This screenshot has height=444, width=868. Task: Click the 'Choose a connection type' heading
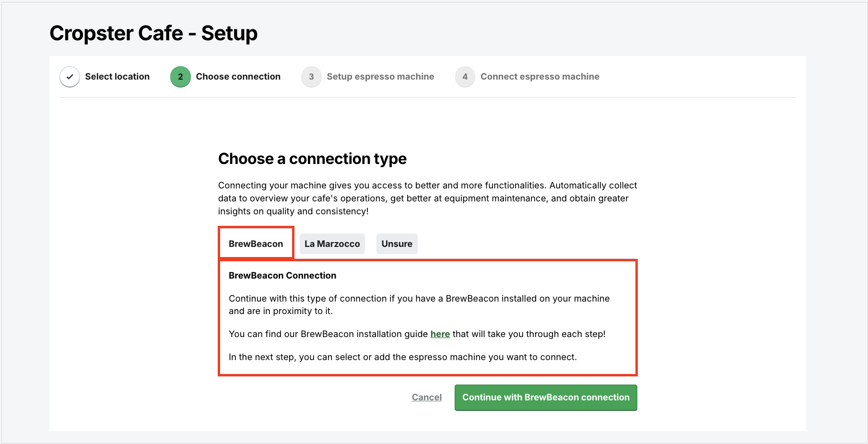tap(312, 159)
